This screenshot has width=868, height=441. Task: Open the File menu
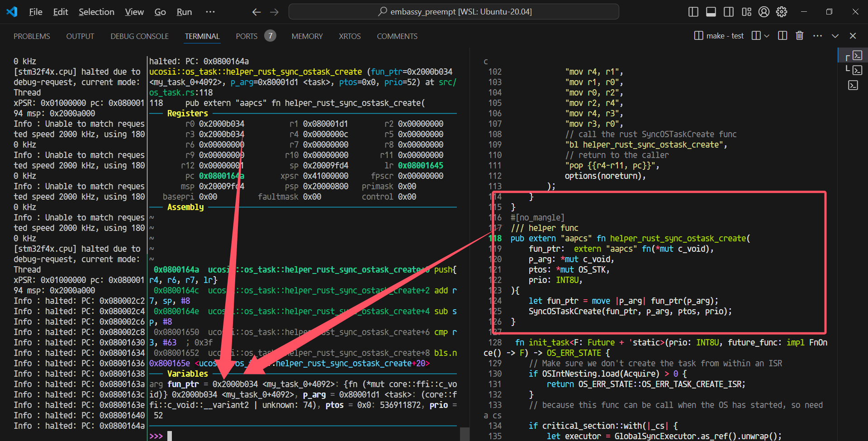(x=36, y=12)
